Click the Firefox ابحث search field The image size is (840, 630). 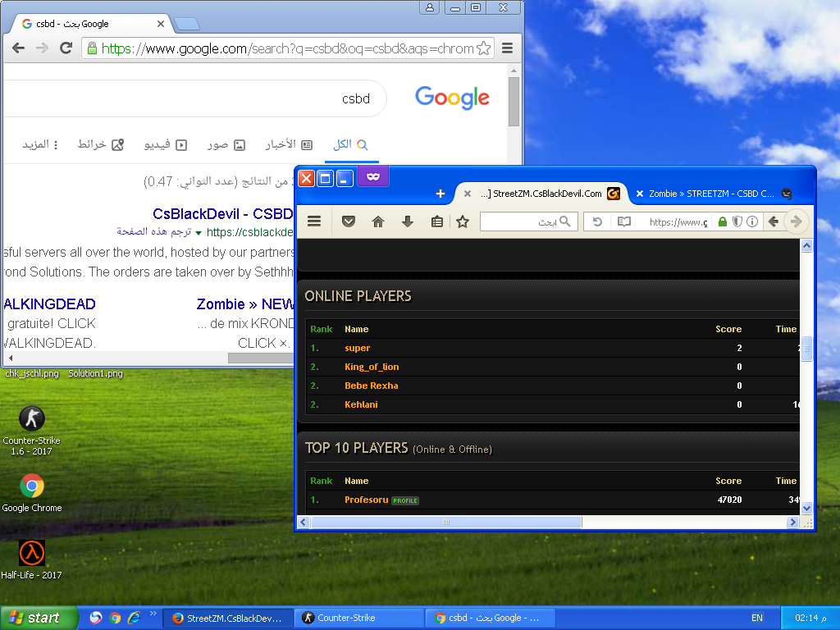[x=529, y=221]
